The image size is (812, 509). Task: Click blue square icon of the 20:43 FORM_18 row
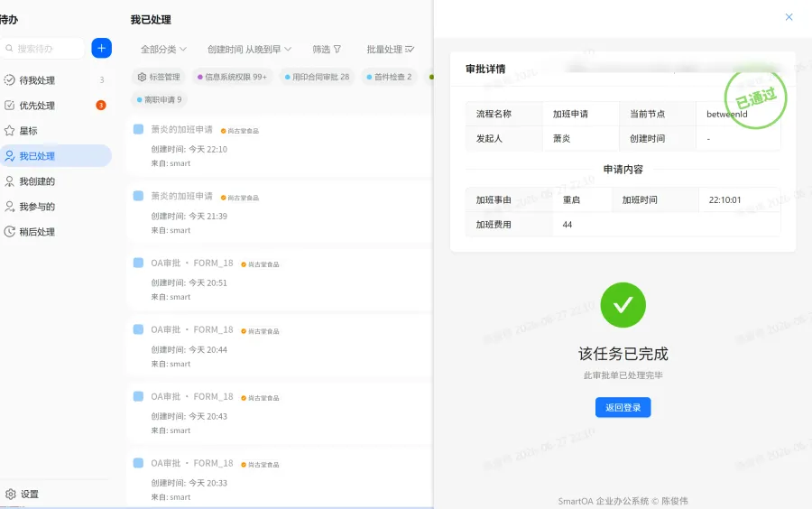[x=138, y=396]
